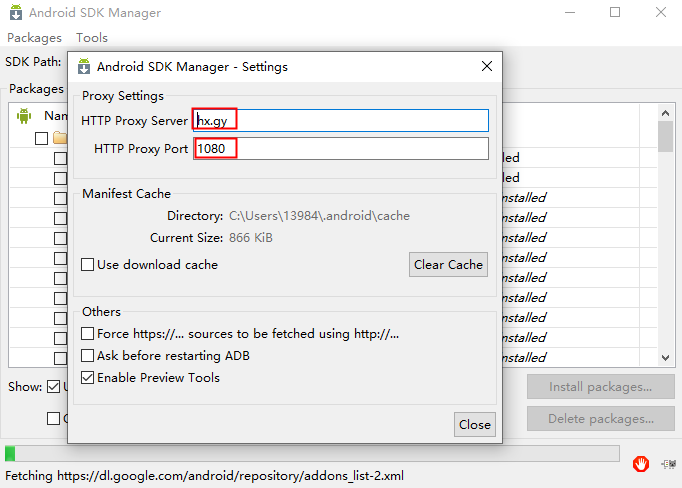Close the Settings dialog with X
The width and height of the screenshot is (682, 488).
coord(487,66)
